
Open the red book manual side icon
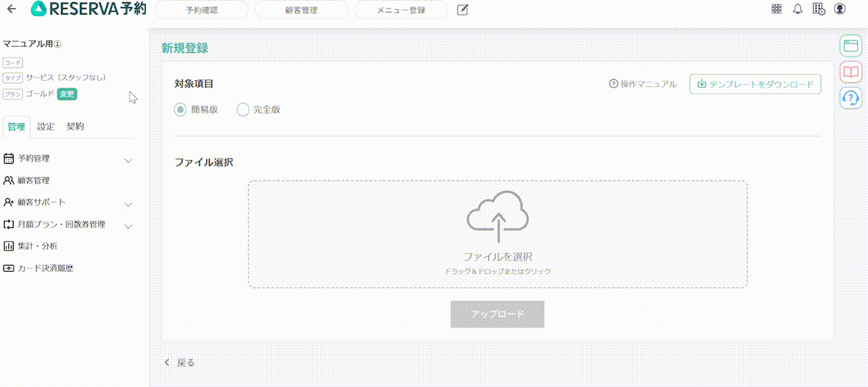[851, 72]
